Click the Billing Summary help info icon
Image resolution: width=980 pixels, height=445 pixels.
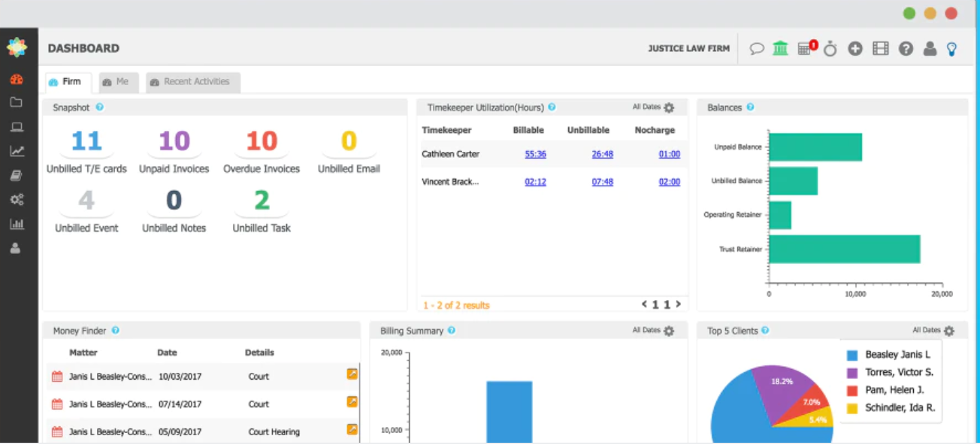pyautogui.click(x=451, y=330)
